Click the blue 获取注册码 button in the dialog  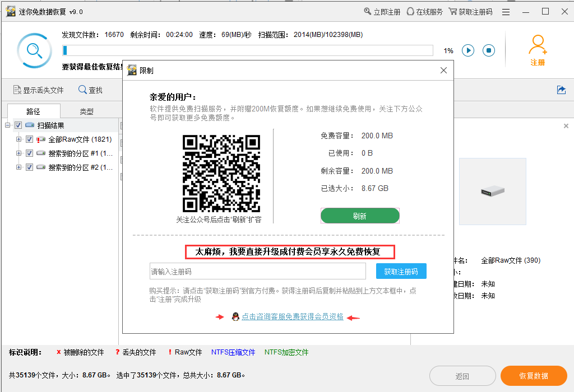tap(401, 272)
